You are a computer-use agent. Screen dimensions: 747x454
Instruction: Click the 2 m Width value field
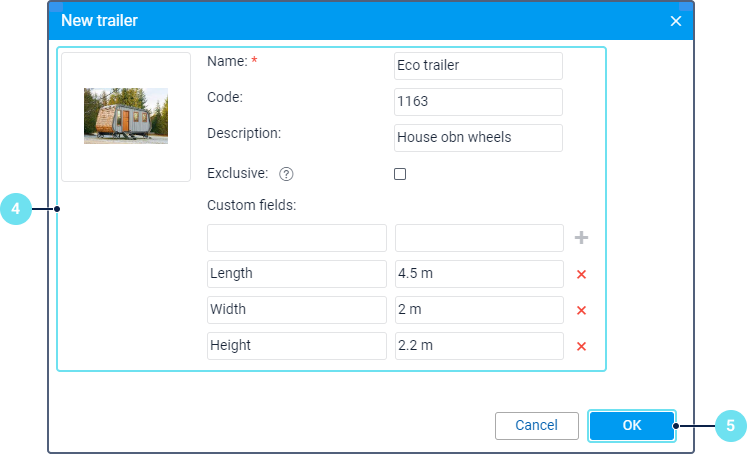(x=478, y=310)
